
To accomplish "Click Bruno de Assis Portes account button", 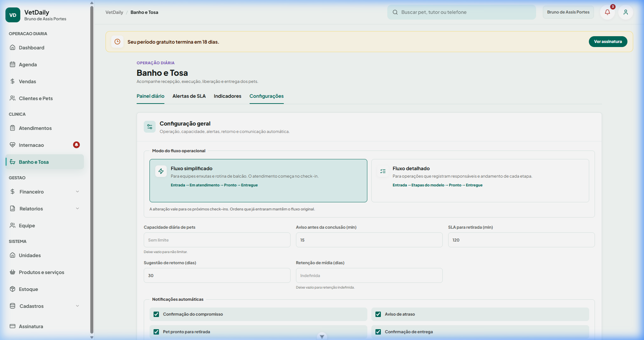I will point(568,12).
